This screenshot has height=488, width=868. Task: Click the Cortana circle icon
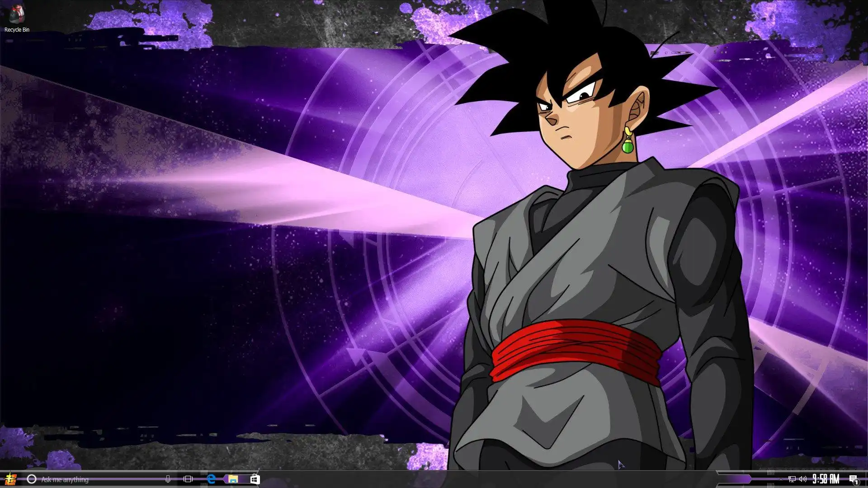pyautogui.click(x=31, y=479)
